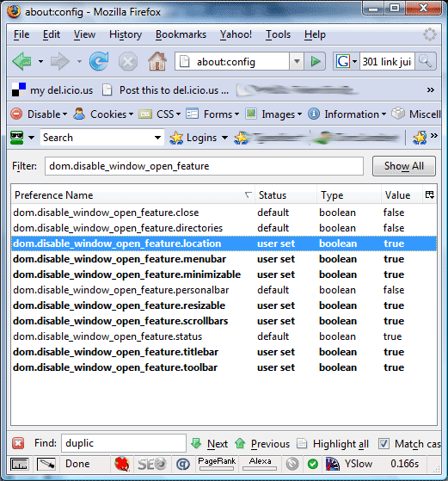Go back with the green arrow
The height and width of the screenshot is (481, 448).
[22, 61]
